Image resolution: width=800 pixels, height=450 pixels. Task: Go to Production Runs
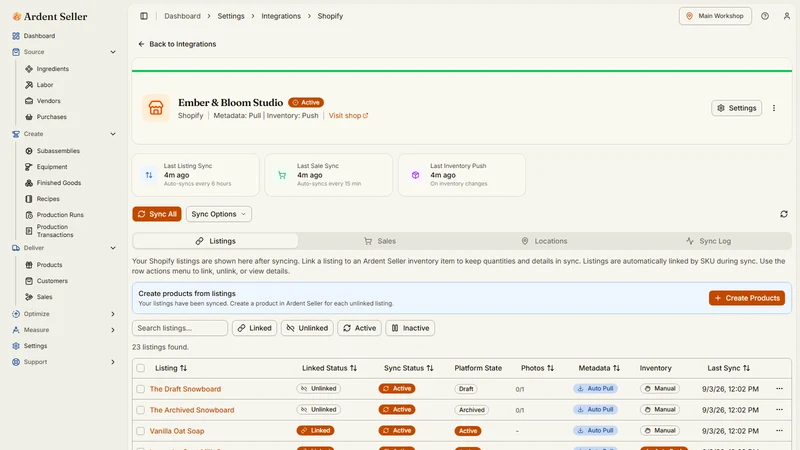coord(55,215)
